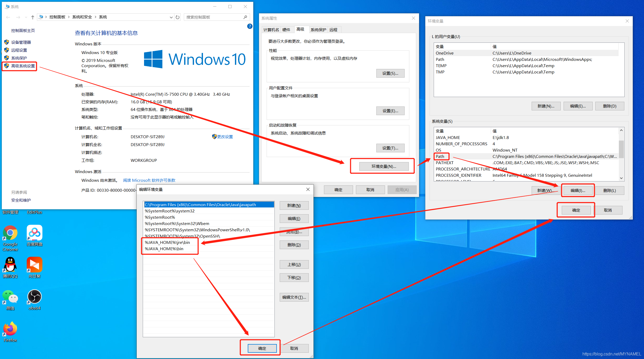Click the refresh icon beside the address bar
This screenshot has height=359, width=644.
(x=178, y=17)
